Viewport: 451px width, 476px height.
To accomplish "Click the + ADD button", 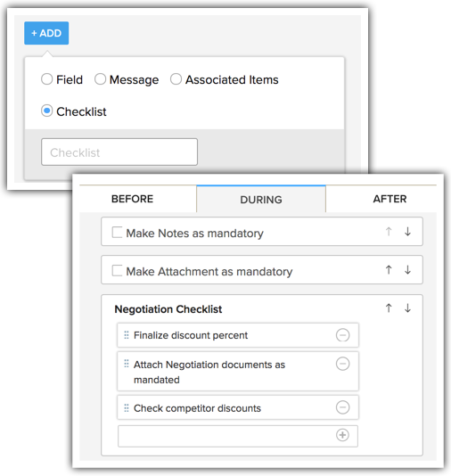I will click(46, 33).
